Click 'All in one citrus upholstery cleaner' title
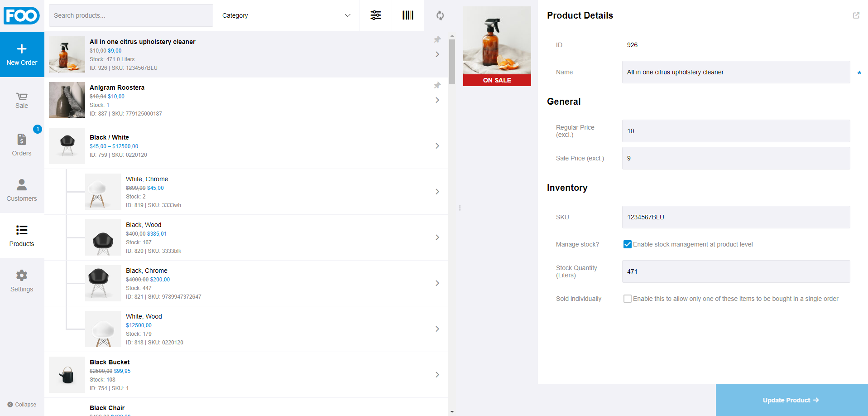 [143, 42]
